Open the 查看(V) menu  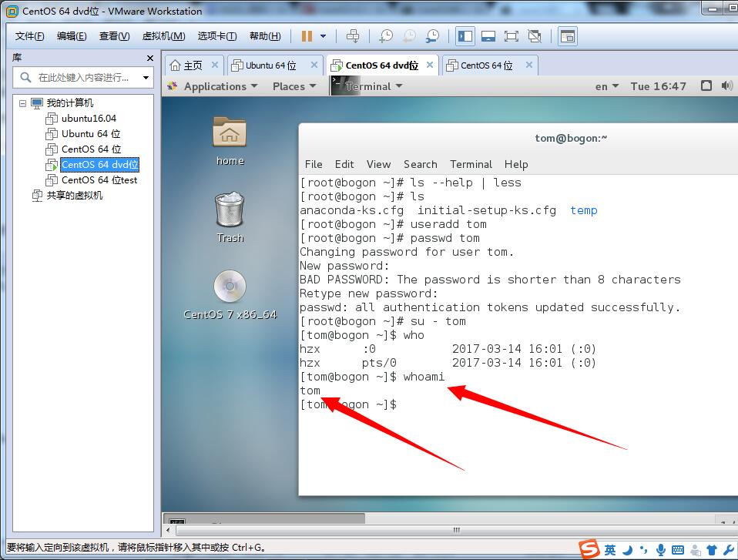coord(114,36)
